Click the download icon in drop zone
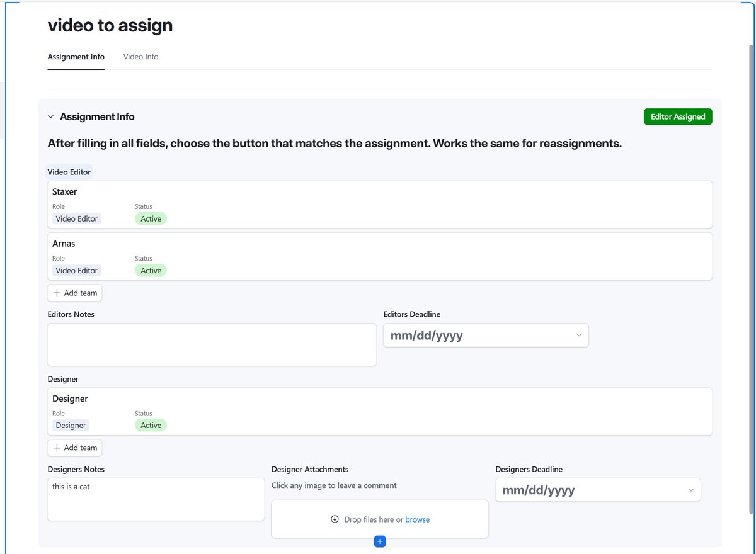 click(x=335, y=519)
